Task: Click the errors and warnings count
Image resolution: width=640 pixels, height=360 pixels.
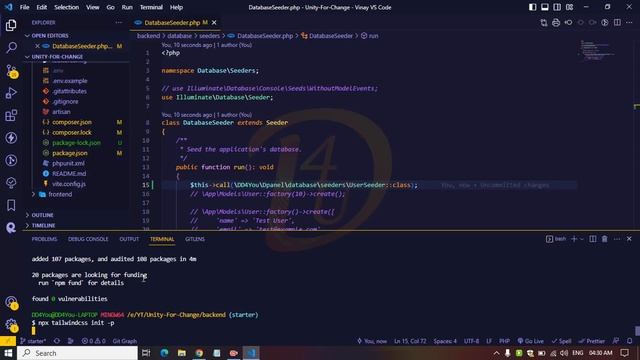Action: 93,341
